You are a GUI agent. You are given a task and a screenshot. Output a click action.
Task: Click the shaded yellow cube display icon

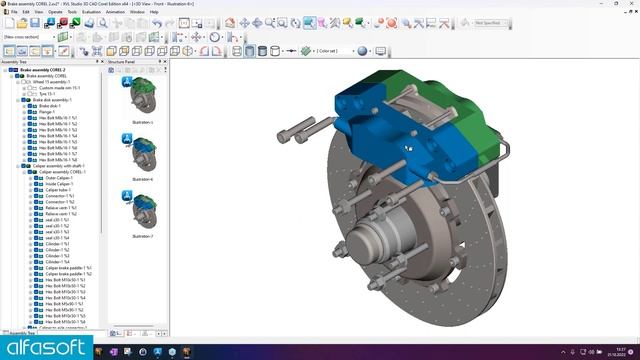pyautogui.click(x=111, y=51)
